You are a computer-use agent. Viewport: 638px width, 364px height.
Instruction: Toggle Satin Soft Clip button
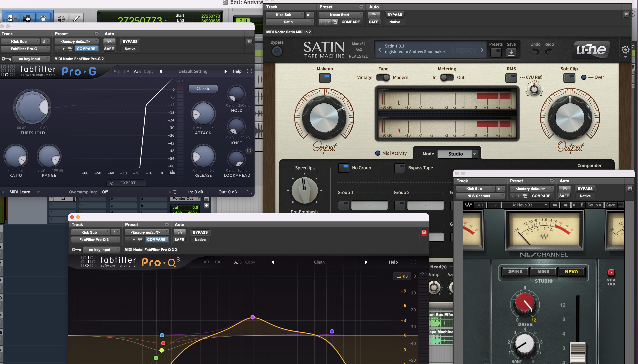click(x=569, y=78)
